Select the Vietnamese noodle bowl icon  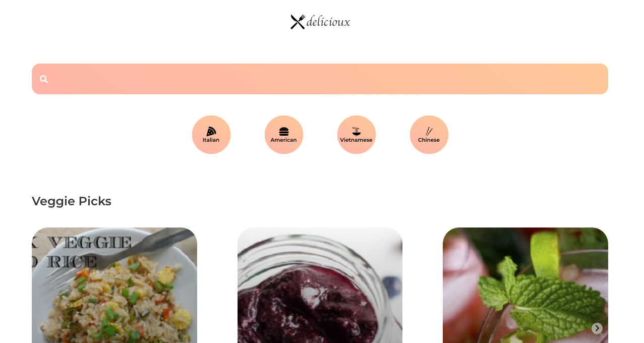[x=356, y=131]
